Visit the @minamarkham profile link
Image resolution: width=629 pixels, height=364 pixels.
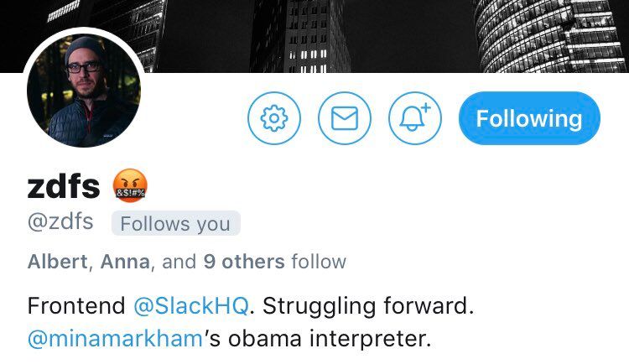115,338
